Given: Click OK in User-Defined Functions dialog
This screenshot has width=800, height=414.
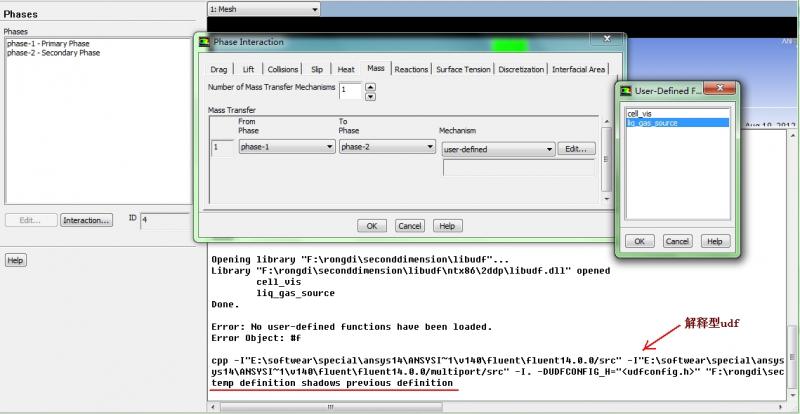Looking at the screenshot, I should (x=640, y=241).
